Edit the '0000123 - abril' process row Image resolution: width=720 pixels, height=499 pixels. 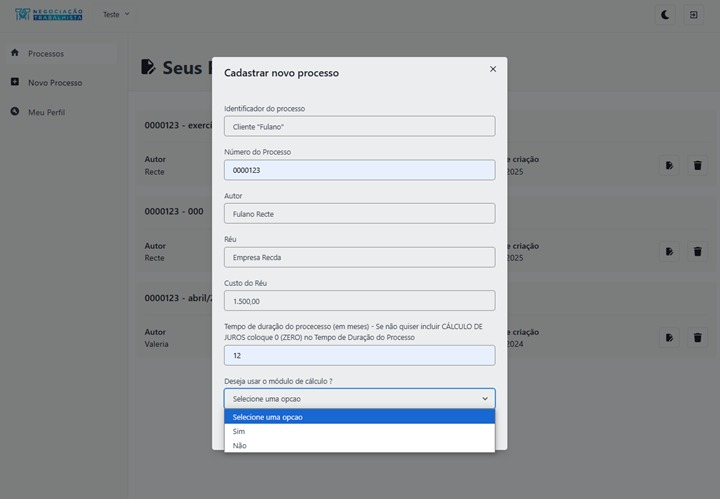pos(669,337)
